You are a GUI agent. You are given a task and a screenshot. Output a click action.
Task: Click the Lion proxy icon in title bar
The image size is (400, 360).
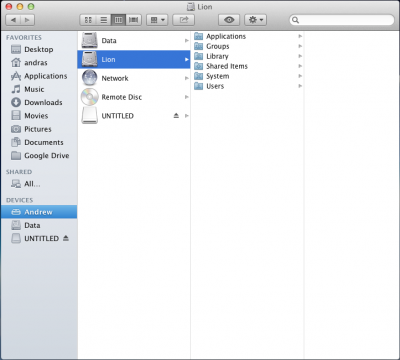tap(191, 7)
